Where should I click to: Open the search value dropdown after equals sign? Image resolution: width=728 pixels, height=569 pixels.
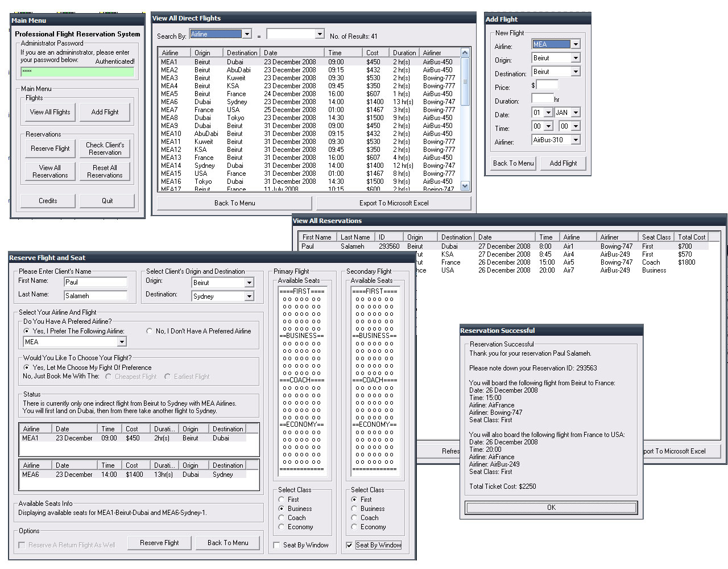tap(320, 34)
